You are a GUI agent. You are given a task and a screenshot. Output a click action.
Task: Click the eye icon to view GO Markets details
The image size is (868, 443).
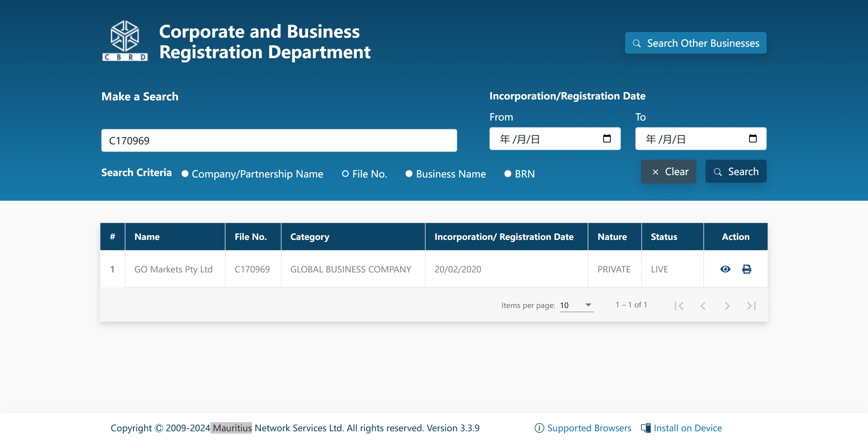pos(725,269)
